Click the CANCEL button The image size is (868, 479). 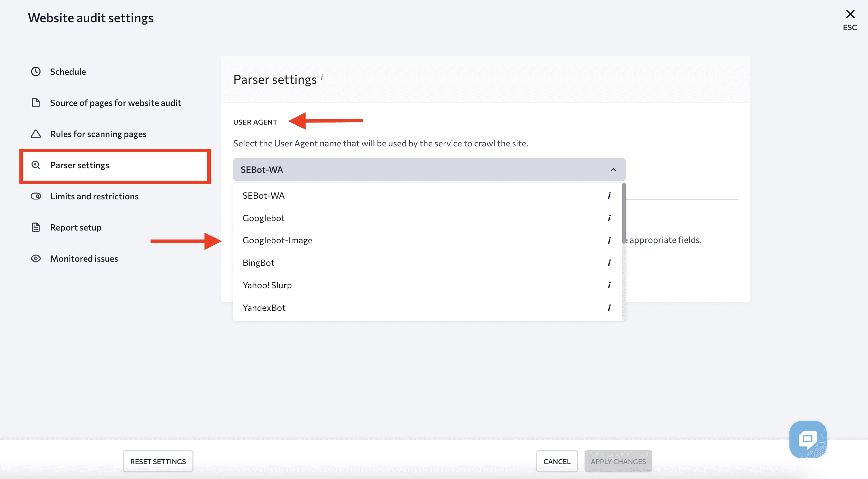click(x=556, y=461)
